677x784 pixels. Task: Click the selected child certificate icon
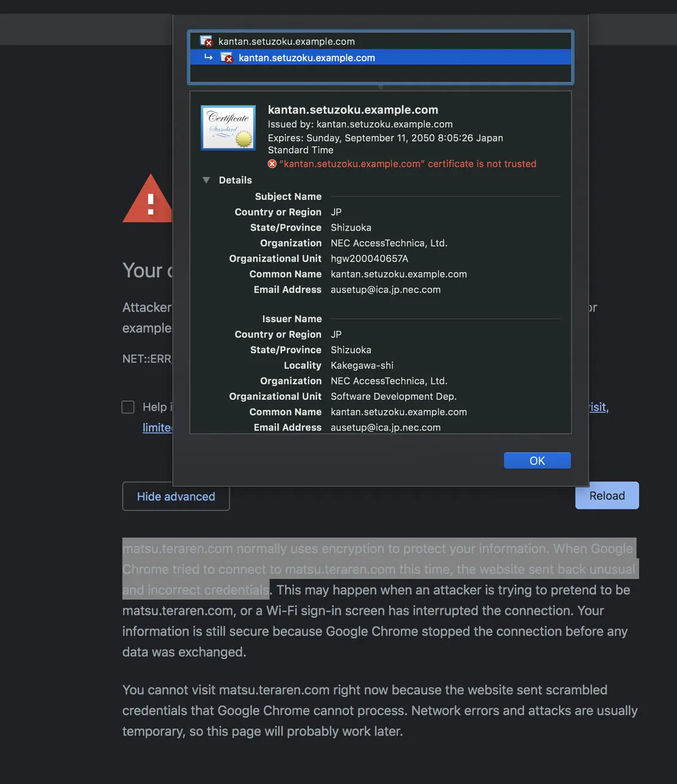tap(226, 58)
